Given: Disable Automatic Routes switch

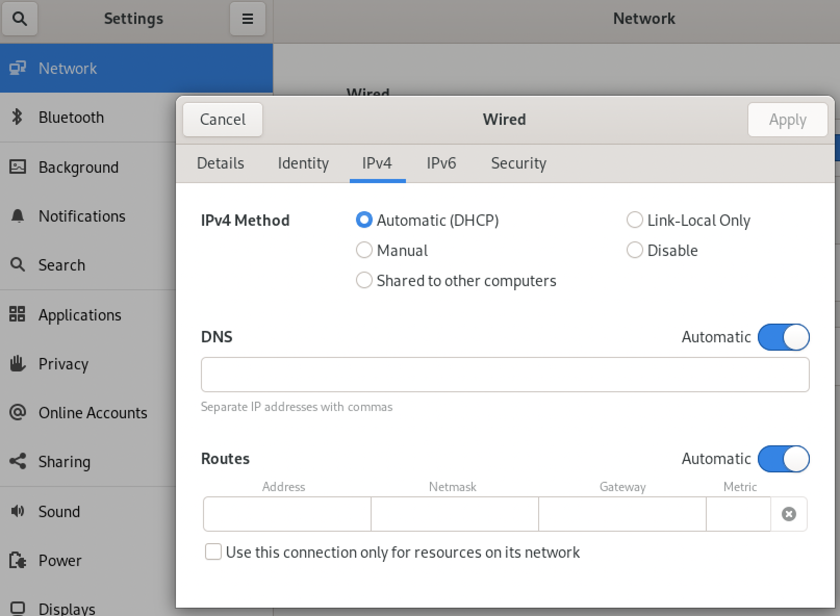Looking at the screenshot, I should [783, 459].
